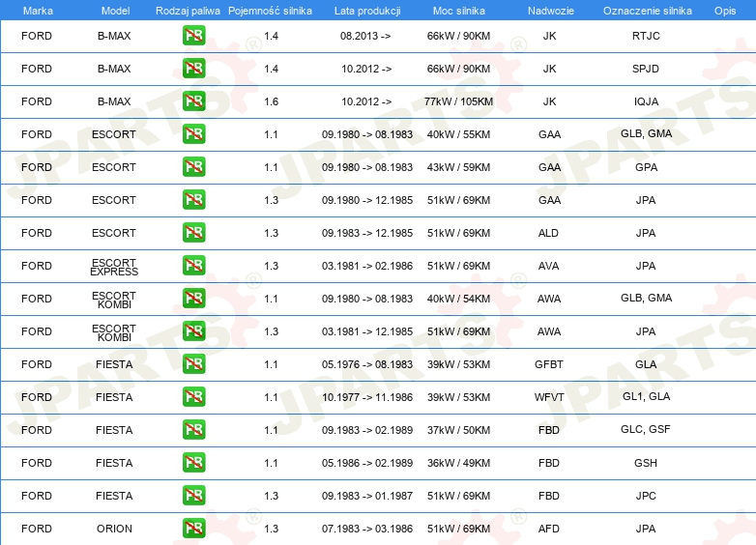Click the Moc silnika column header
This screenshot has width=756, height=545.
coord(459,11)
